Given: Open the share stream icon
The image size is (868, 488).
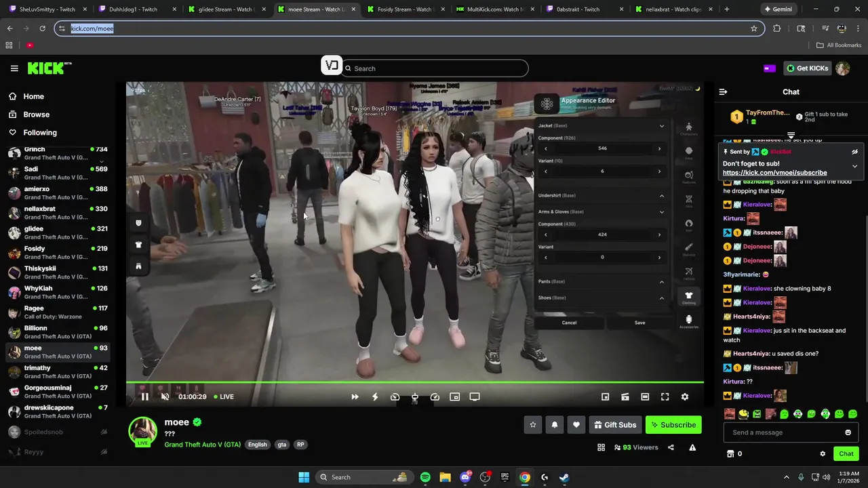Looking at the screenshot, I should 671,447.
